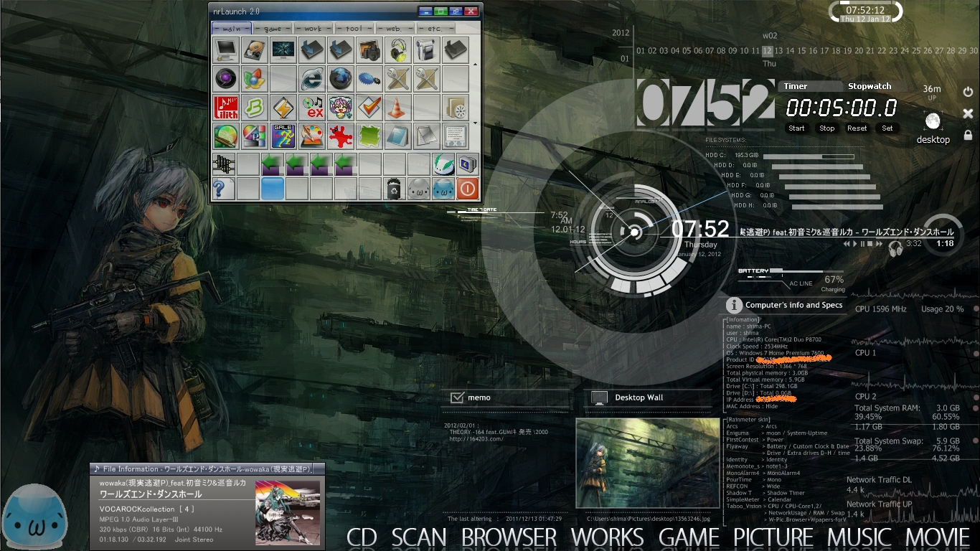Viewport: 980px width, 551px height.
Task: Launch VLC traffic cone icon
Action: (396, 108)
